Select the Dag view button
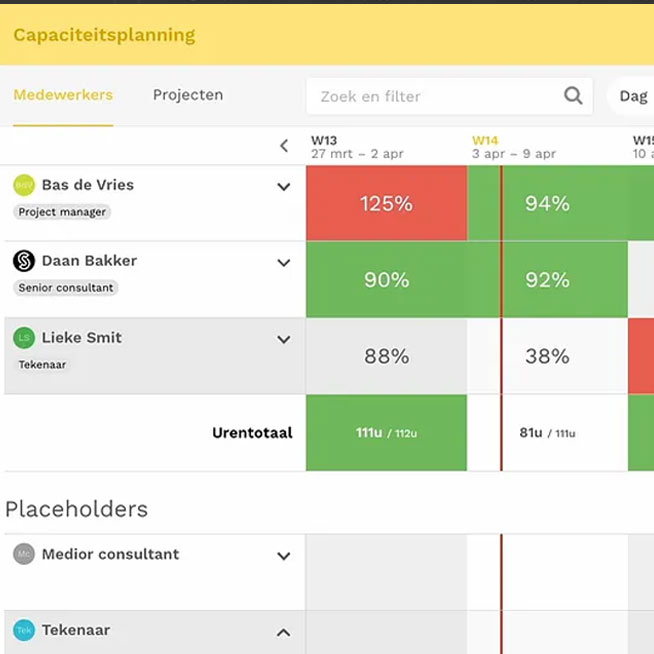Image resolution: width=654 pixels, height=654 pixels. (632, 96)
